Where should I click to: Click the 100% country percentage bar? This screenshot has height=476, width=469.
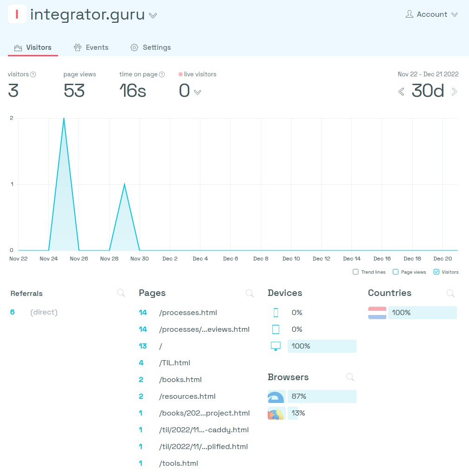click(422, 313)
